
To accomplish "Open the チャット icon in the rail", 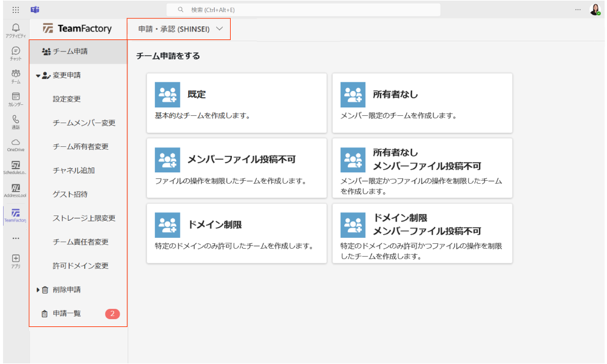I will (16, 52).
